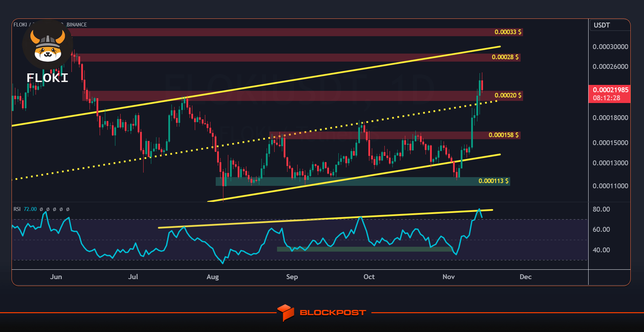Select the 0.000113 $ support label
Image resolution: width=644 pixels, height=332 pixels.
click(493, 181)
